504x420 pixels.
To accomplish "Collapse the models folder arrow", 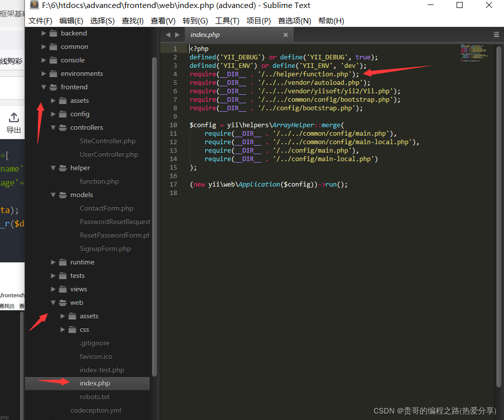I will (53, 195).
